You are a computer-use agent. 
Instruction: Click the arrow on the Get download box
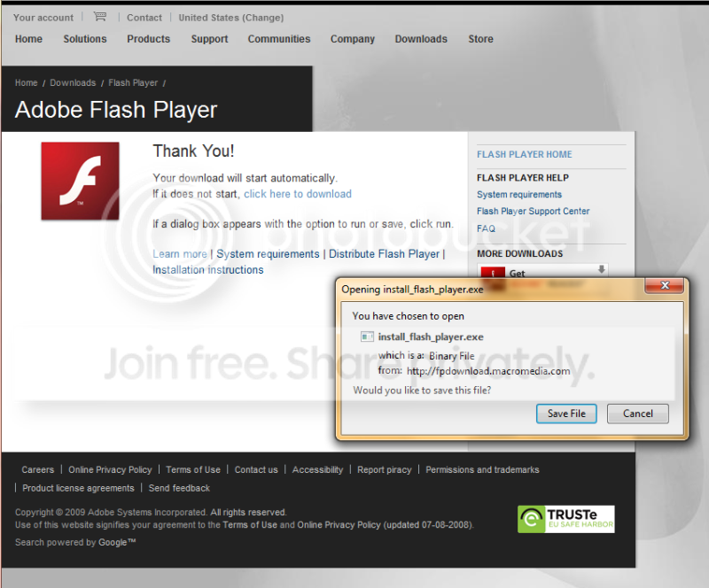(x=602, y=269)
